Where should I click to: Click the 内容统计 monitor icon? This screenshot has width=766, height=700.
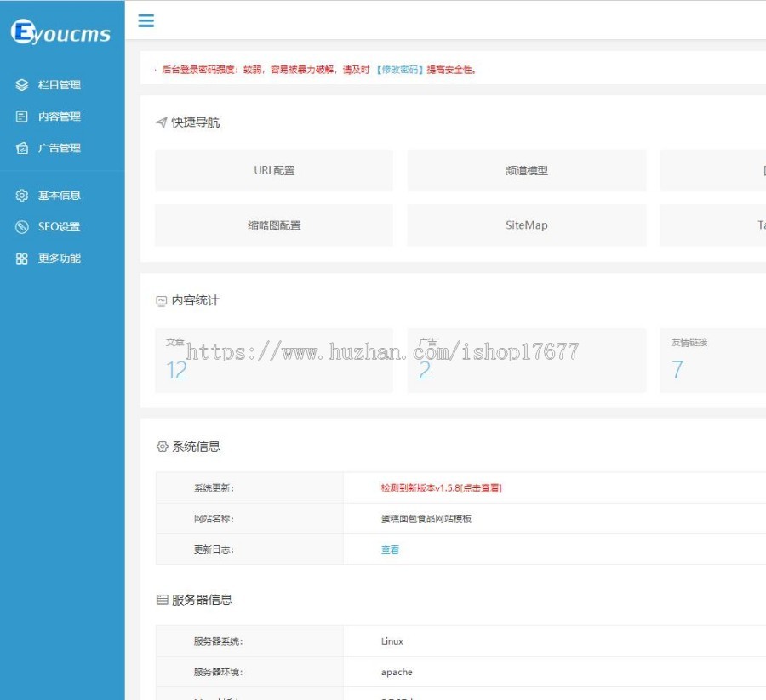tap(161, 301)
